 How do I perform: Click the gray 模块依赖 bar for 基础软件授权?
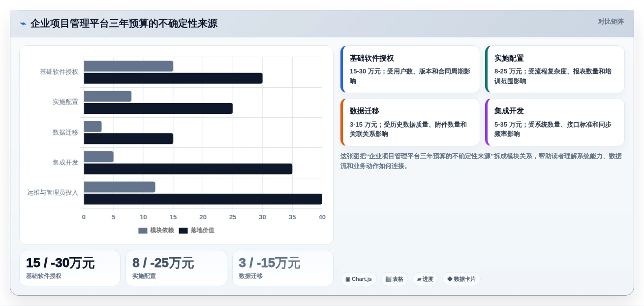(x=128, y=66)
